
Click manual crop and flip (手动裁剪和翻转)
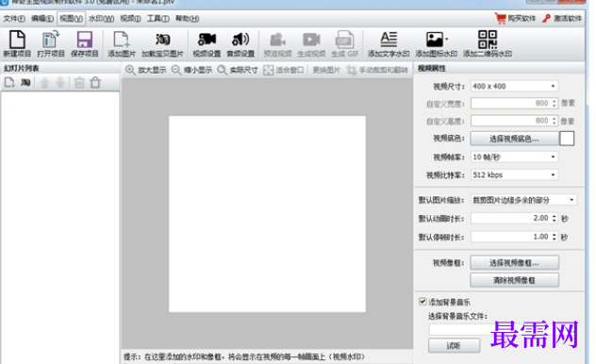(377, 70)
